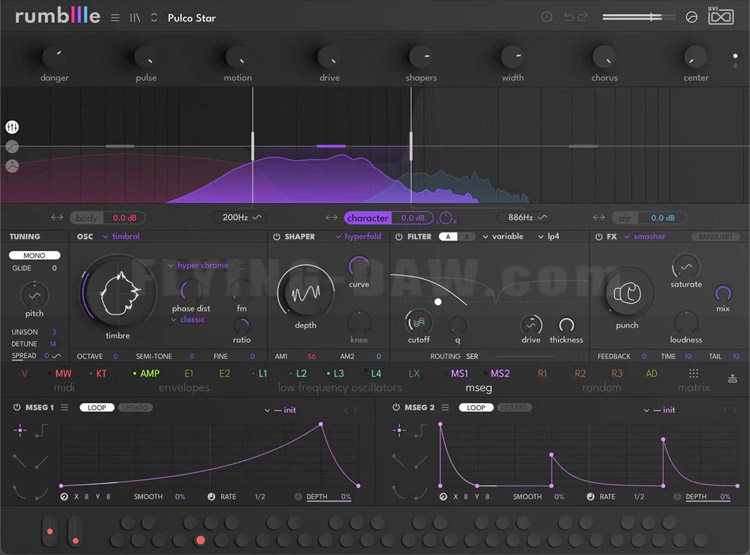Click the link arrows left of air band
750x555 pixels.
click(599, 218)
